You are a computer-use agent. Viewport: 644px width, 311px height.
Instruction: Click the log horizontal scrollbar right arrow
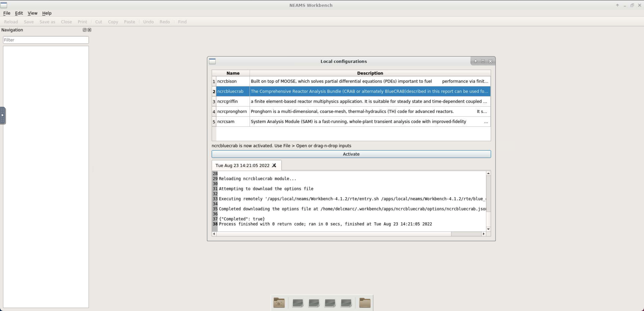coord(484,234)
